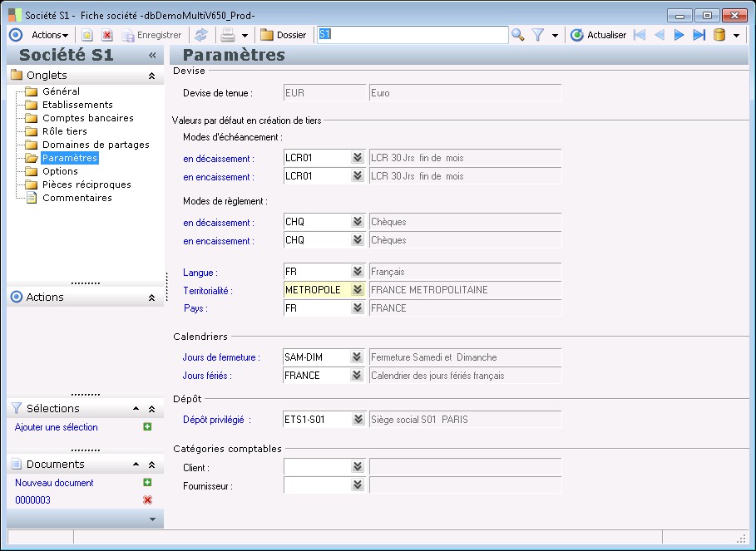This screenshot has width=756, height=551.
Task: Collapse the Onglets panel section
Action: [151, 76]
